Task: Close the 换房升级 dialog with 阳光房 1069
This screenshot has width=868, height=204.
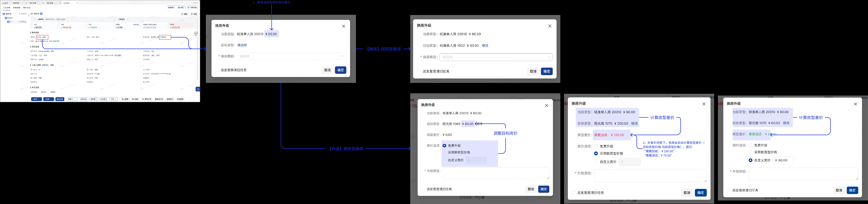Action: click(547, 105)
